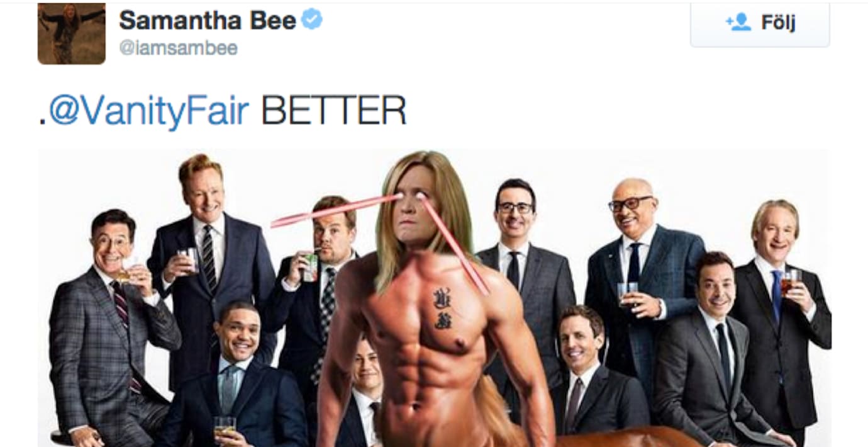This screenshot has width=868, height=447.
Task: Open the @VanityFair mention link
Action: 148,111
